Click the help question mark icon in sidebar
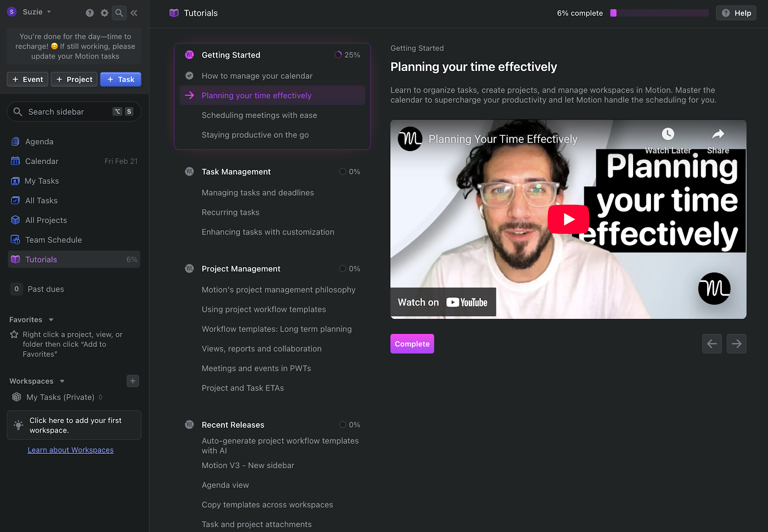This screenshot has width=768, height=532. click(90, 13)
